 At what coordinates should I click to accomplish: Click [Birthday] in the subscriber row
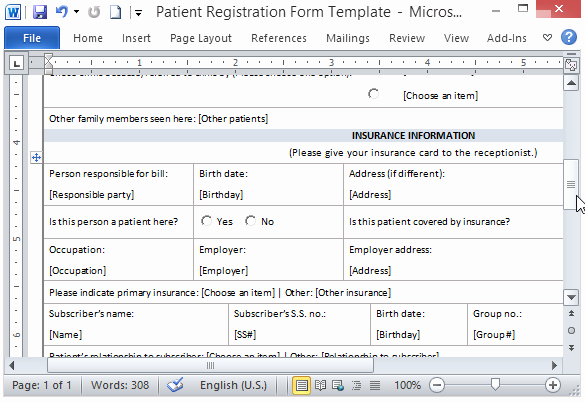coord(398,334)
